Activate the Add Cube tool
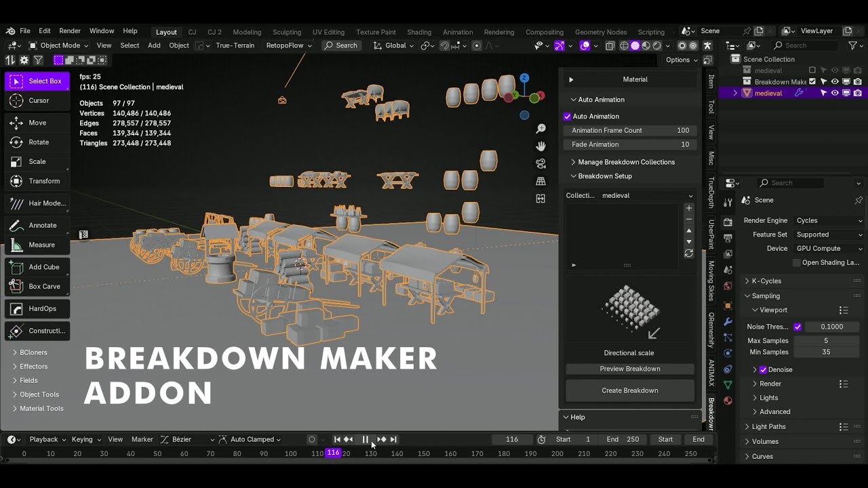 point(37,267)
